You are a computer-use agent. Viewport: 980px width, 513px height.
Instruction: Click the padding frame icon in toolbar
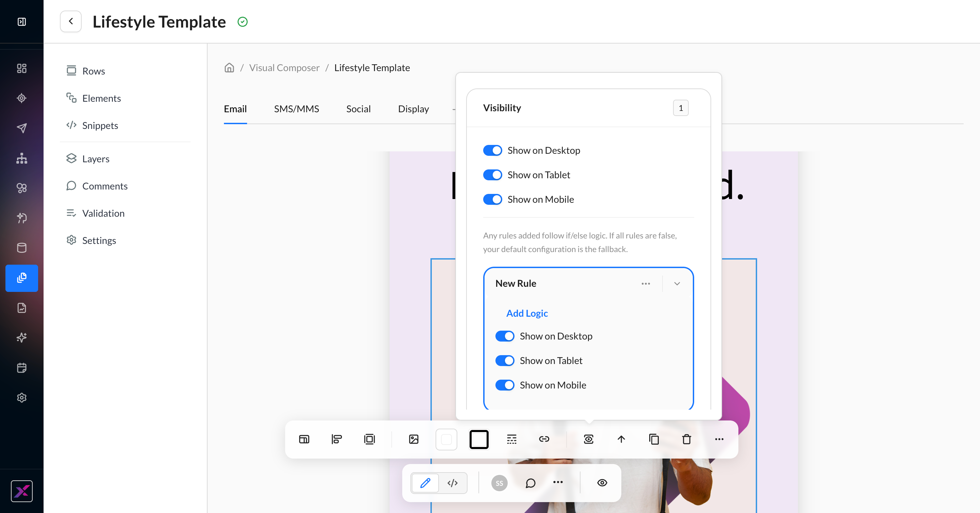tap(370, 439)
